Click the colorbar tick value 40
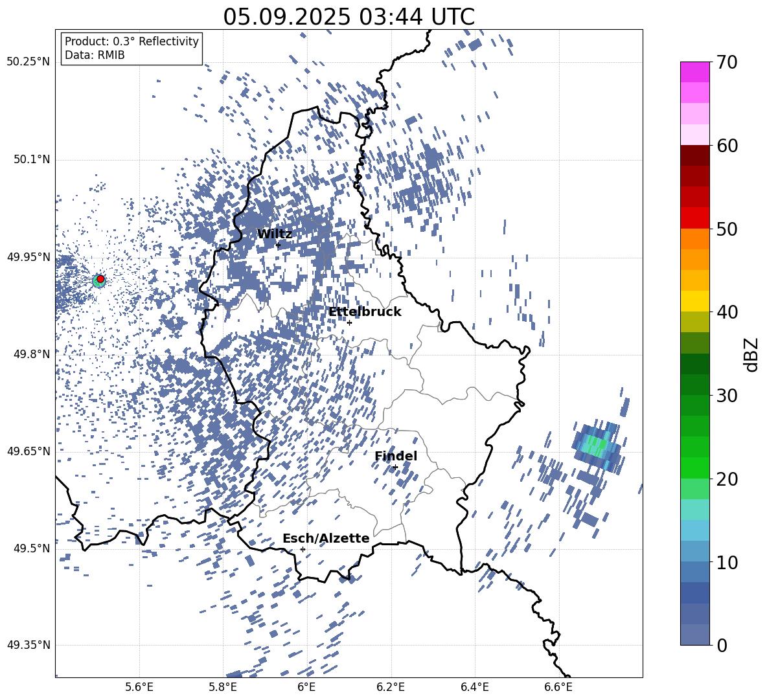Image resolution: width=767 pixels, height=700 pixels. 727,312
